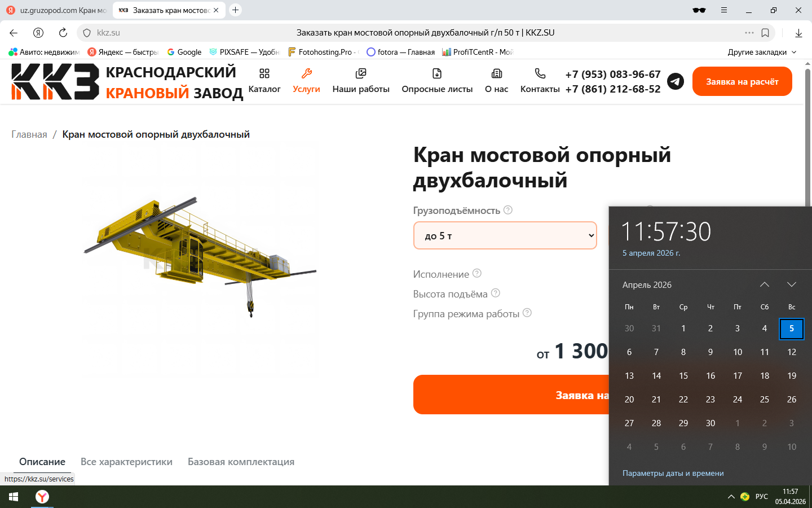Image resolution: width=812 pixels, height=508 pixels.
Task: Select April 15 in the calendar
Action: pyautogui.click(x=683, y=375)
